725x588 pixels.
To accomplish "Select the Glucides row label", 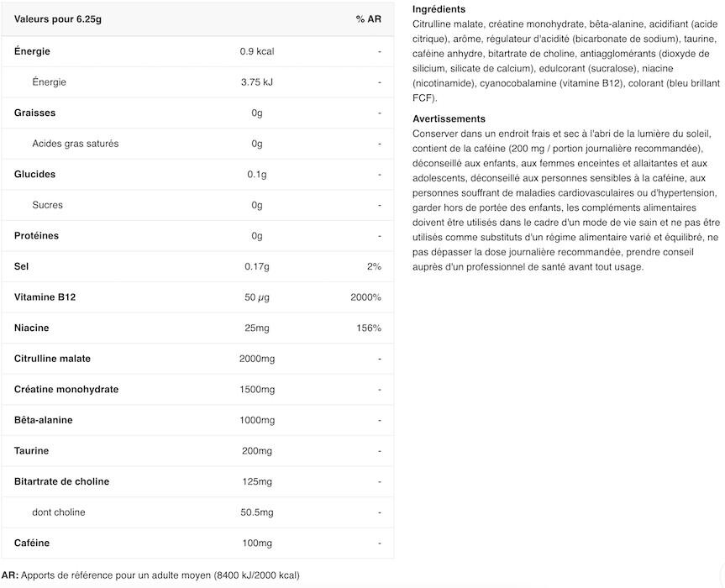I will click(x=35, y=175).
